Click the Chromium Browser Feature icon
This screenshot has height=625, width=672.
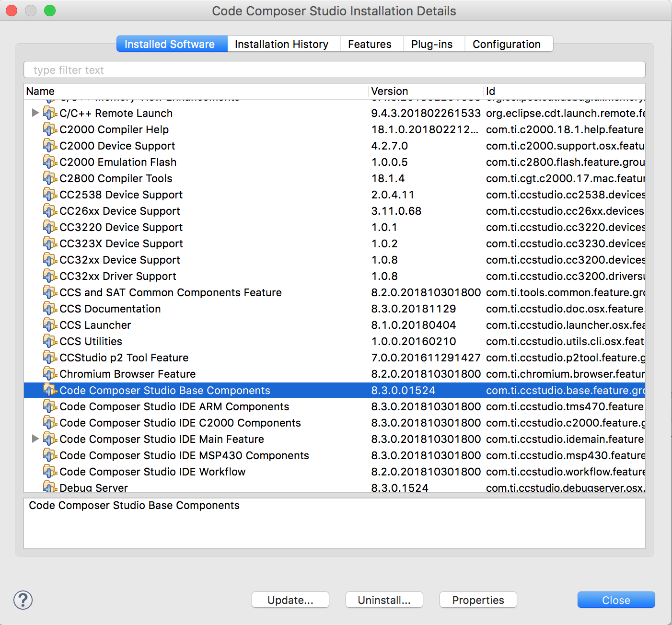50,374
